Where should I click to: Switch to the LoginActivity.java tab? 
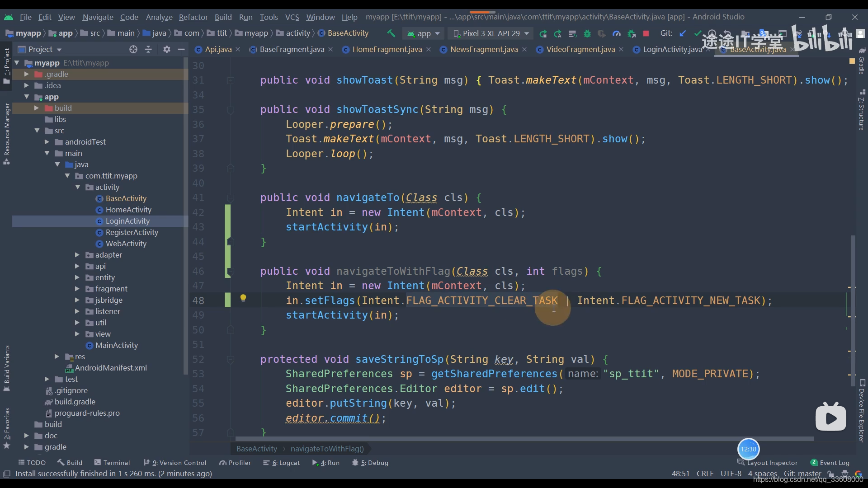pyautogui.click(x=672, y=49)
